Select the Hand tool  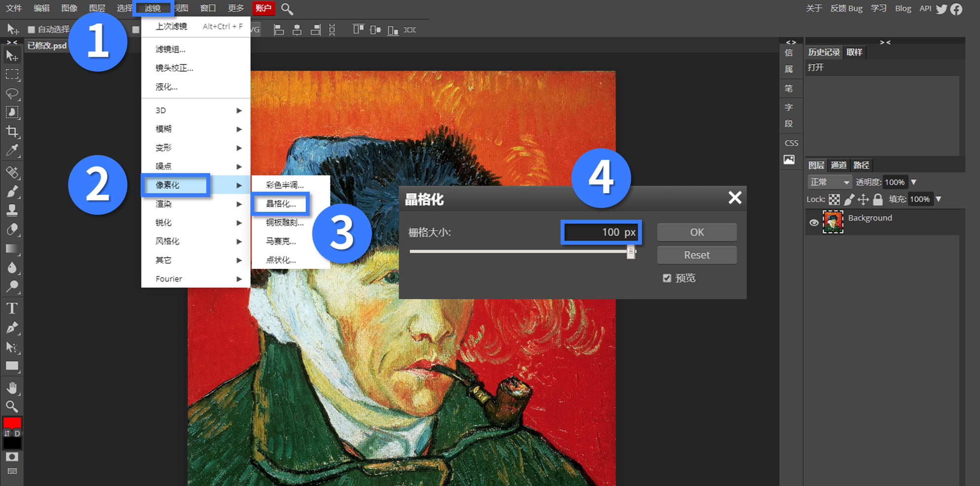12,388
